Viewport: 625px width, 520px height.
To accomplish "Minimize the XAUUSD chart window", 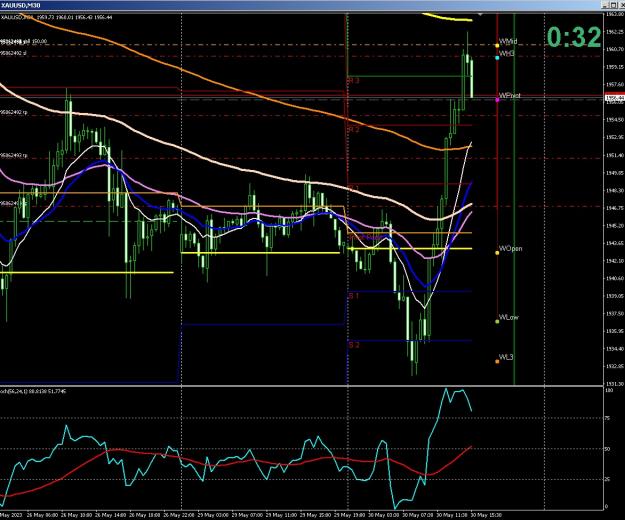I will coord(605,5).
